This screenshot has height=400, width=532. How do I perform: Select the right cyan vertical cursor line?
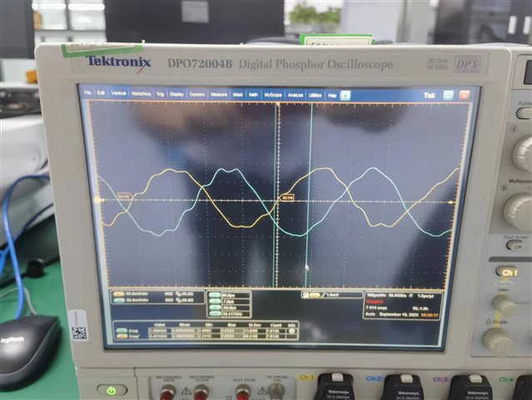tap(309, 195)
